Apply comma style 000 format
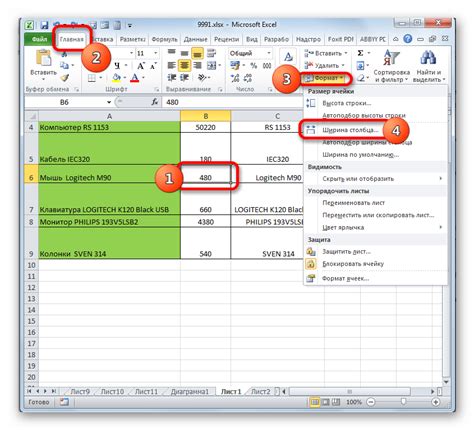This screenshot has width=474, height=430. pos(267,65)
